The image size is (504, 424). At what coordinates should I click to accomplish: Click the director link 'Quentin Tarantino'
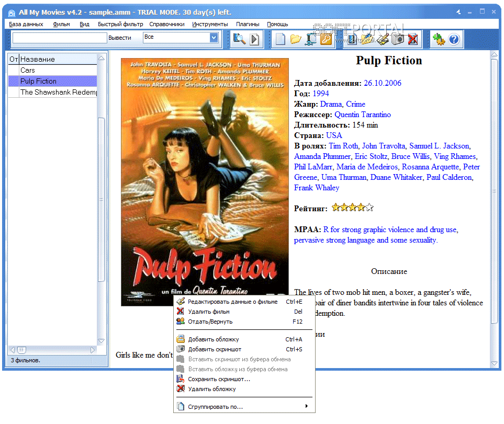(x=363, y=114)
